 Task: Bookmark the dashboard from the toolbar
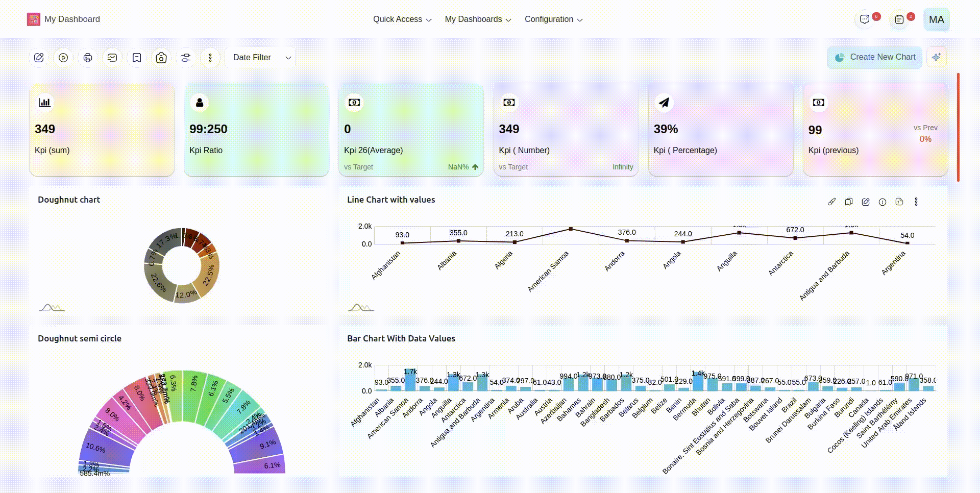pyautogui.click(x=137, y=58)
